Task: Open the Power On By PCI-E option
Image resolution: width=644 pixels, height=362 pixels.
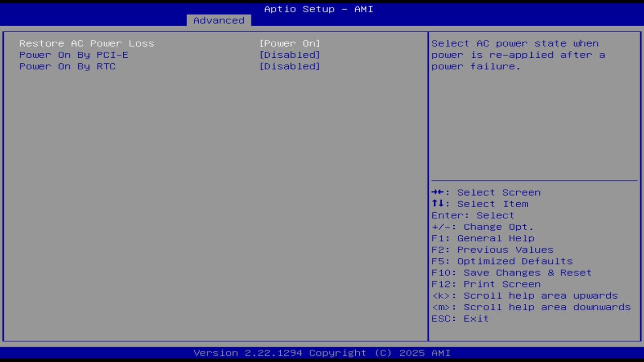Action: pos(73,55)
